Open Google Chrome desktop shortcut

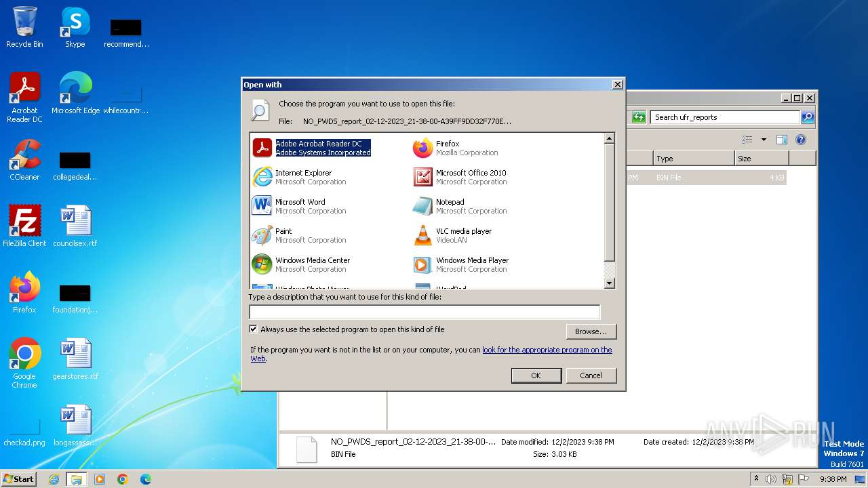tap(24, 363)
